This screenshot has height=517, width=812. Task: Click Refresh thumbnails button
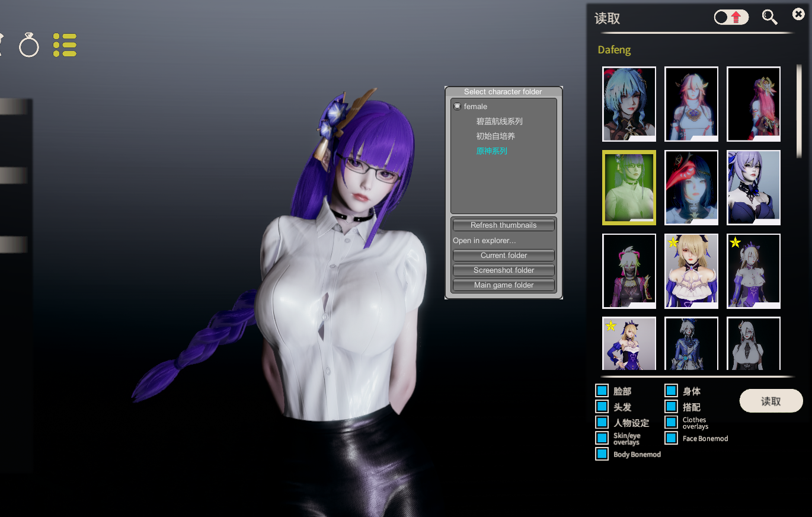tap(504, 225)
